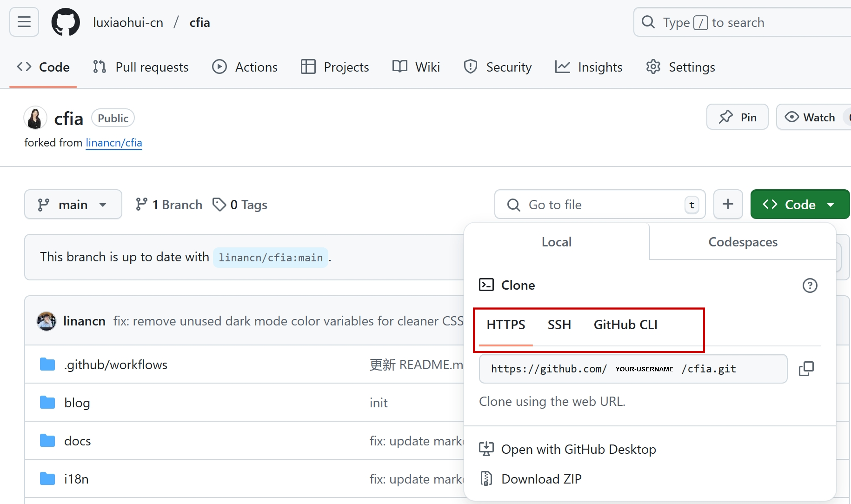Click the Clone help question mark icon
The image size is (851, 504).
point(810,285)
